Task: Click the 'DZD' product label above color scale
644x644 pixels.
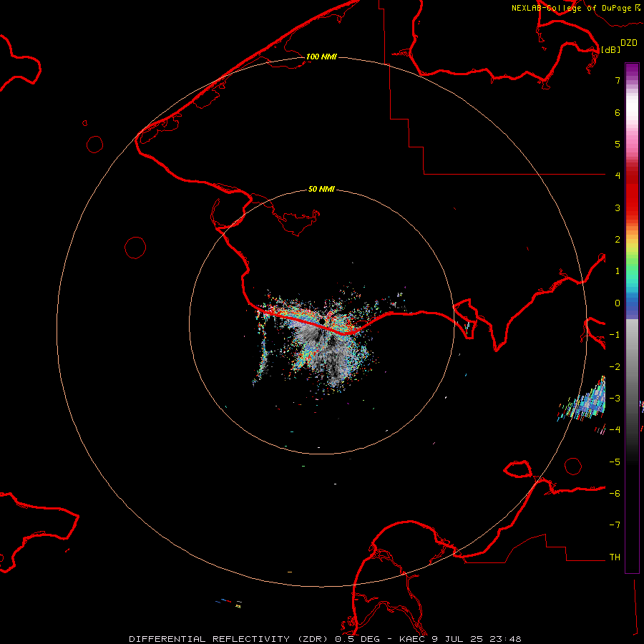Action: coord(629,43)
